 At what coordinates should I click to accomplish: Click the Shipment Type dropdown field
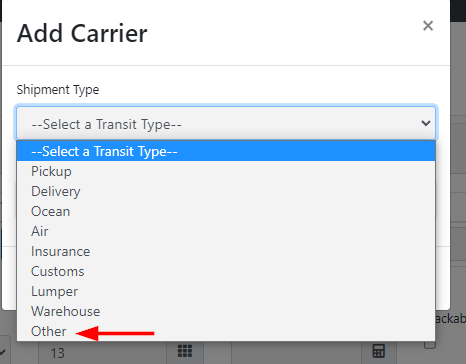(226, 123)
